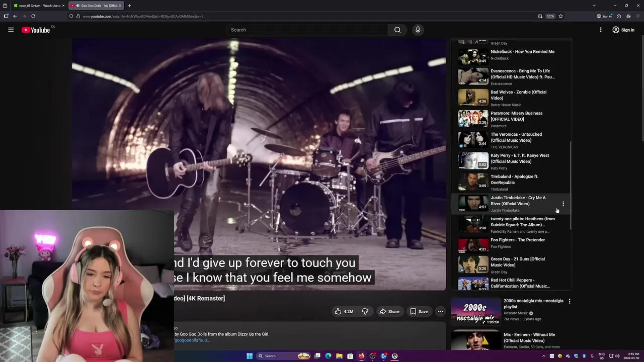
Task: Open options for 2000s nostalgia mix
Action: click(x=570, y=301)
